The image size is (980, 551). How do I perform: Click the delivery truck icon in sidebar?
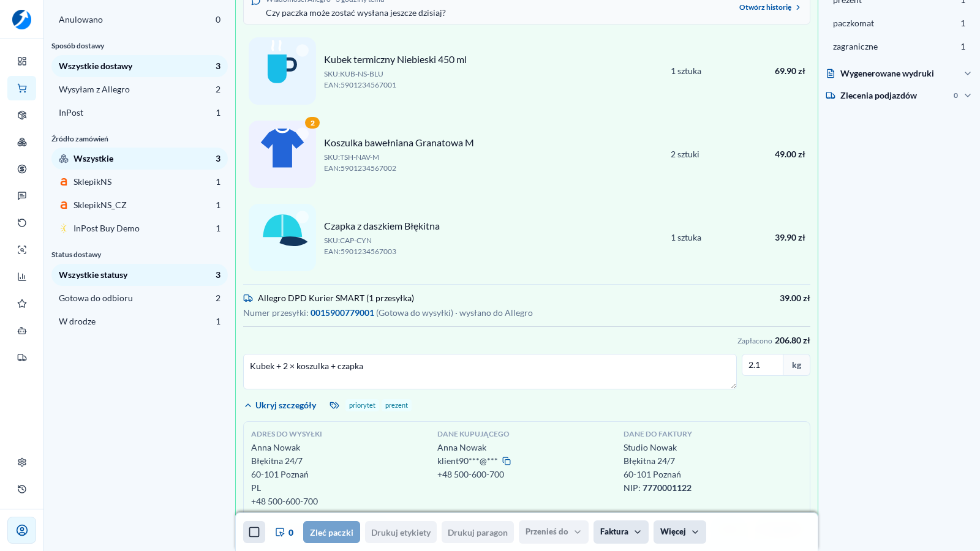click(22, 358)
